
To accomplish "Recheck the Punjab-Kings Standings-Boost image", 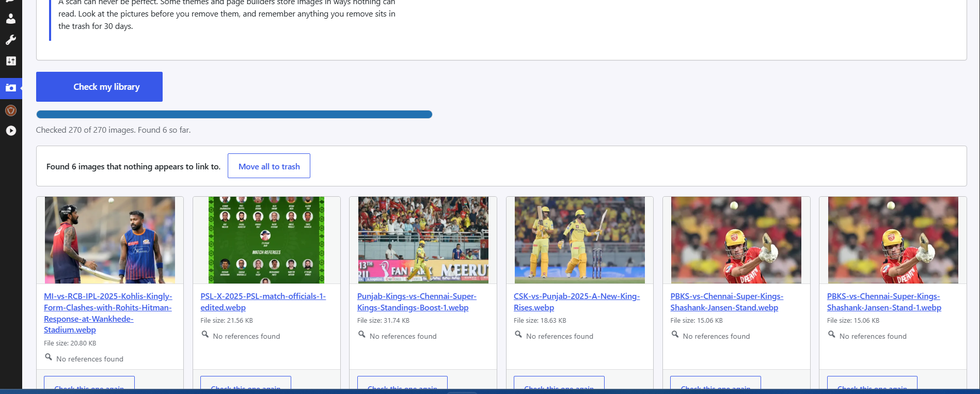I will point(402,383).
